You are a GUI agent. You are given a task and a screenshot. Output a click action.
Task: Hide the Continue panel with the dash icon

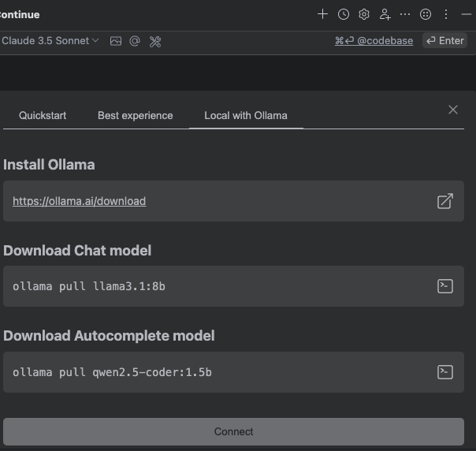tap(467, 14)
